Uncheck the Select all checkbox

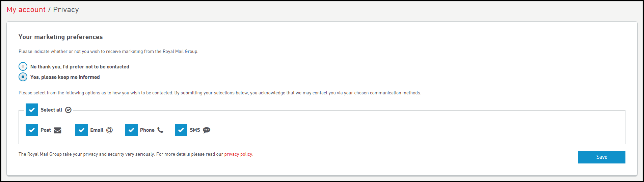click(32, 110)
